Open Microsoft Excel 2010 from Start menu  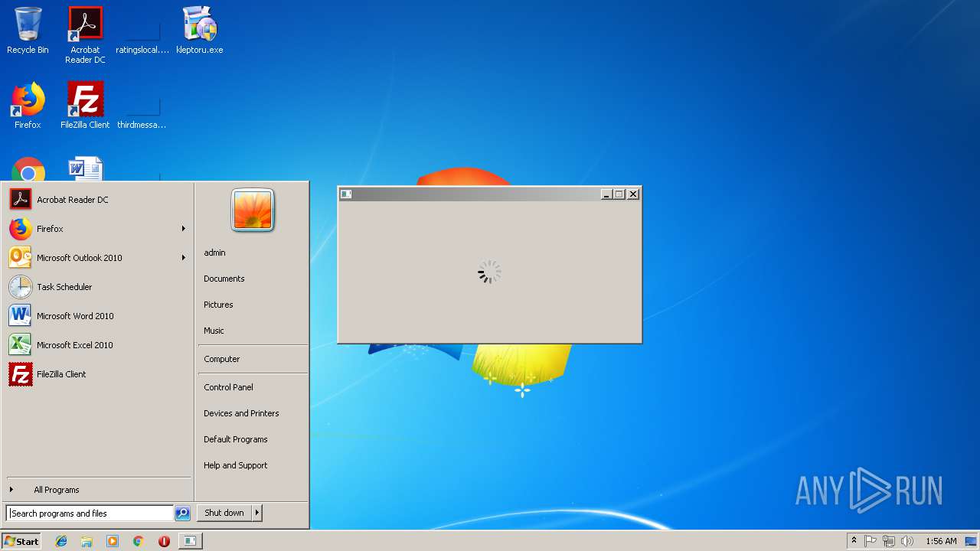(x=97, y=345)
